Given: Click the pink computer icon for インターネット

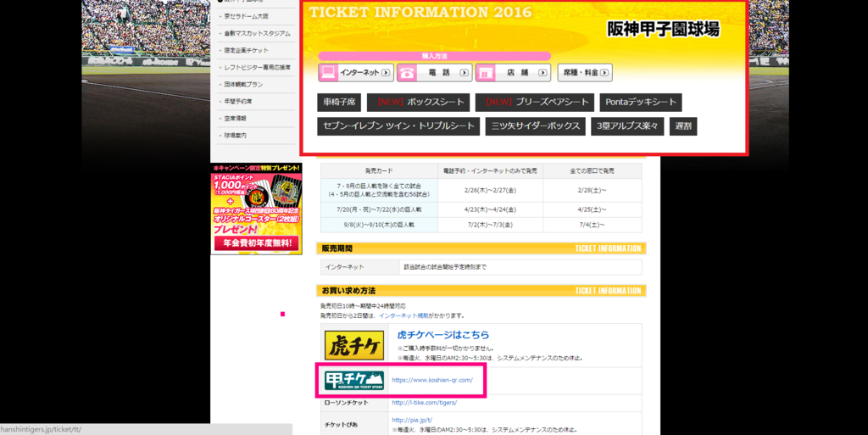Looking at the screenshot, I should pyautogui.click(x=328, y=73).
